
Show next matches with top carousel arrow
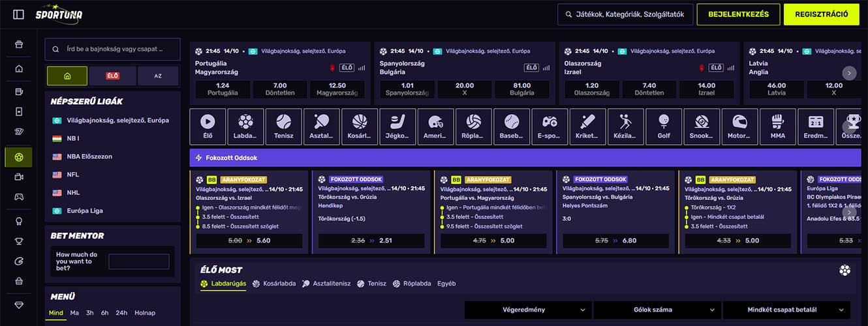click(x=849, y=73)
